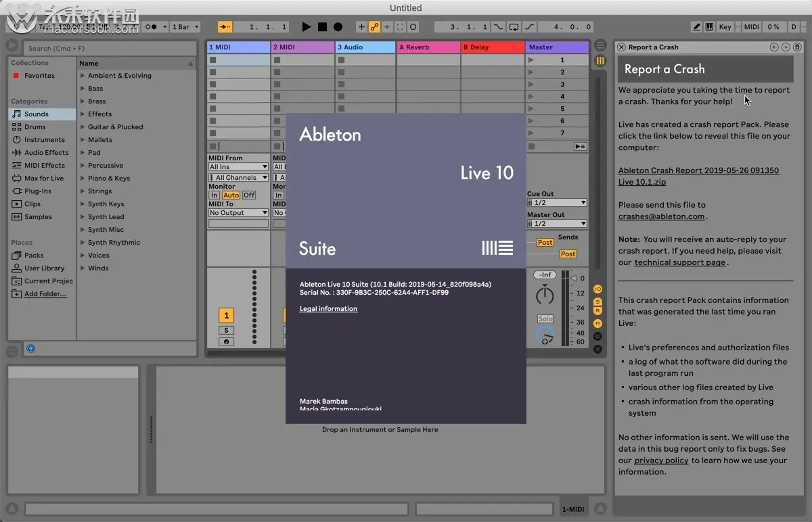The height and width of the screenshot is (522, 812).
Task: Toggle the Automation Arm button
Action: click(374, 27)
